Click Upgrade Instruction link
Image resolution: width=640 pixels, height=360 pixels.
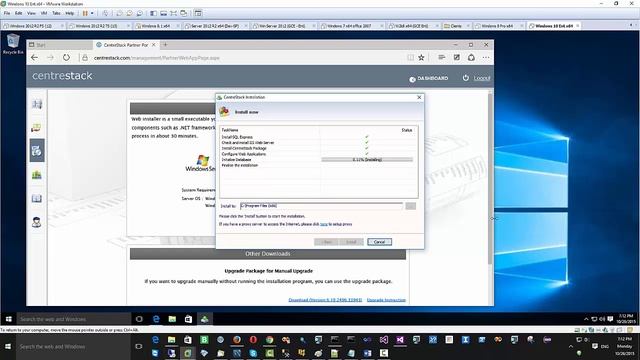(x=386, y=300)
